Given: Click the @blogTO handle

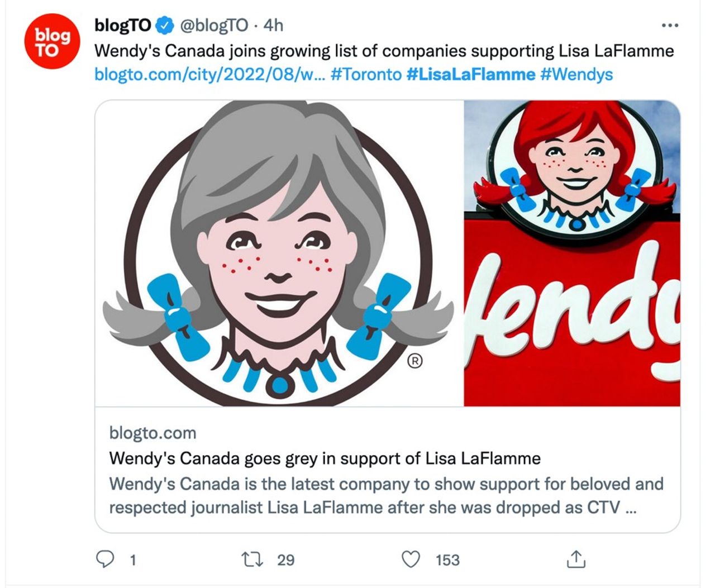Looking at the screenshot, I should click(213, 25).
